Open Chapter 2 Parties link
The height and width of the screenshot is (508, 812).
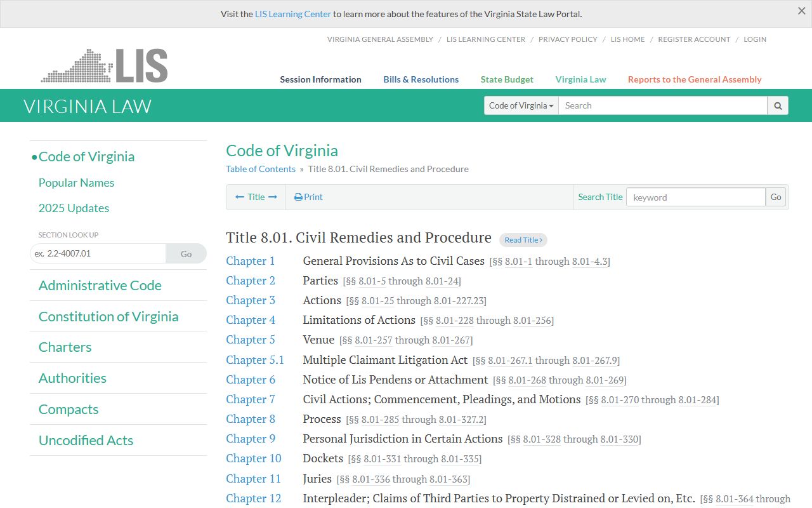[x=251, y=281]
